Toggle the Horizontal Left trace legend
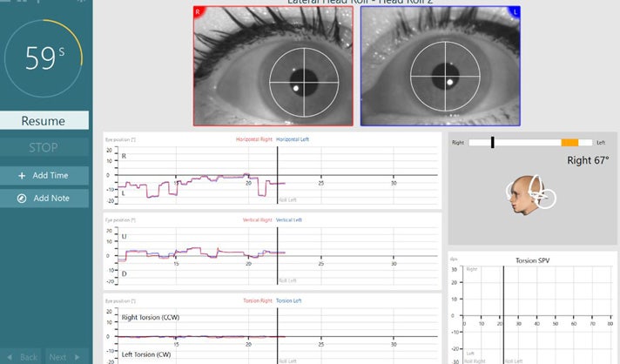The width and height of the screenshot is (620, 364). 293,139
